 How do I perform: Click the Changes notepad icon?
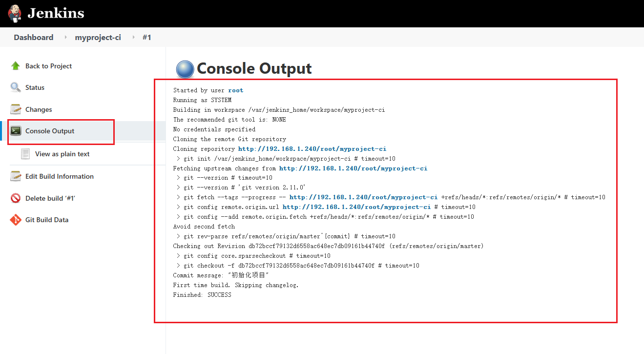(x=16, y=109)
